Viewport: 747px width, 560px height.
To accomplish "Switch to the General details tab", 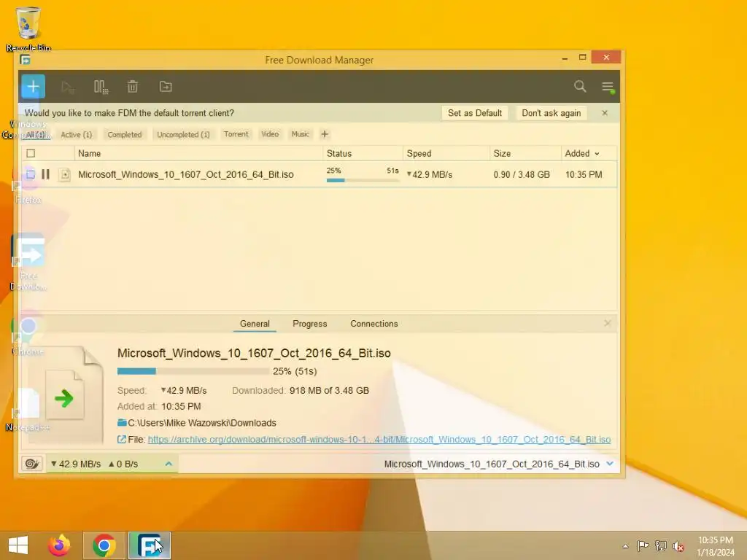I will coord(255,324).
